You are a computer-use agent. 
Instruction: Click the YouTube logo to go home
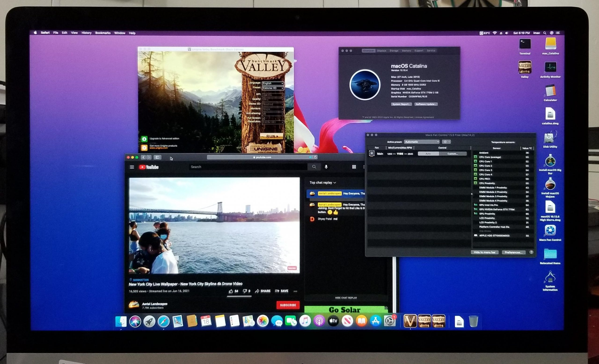(149, 167)
